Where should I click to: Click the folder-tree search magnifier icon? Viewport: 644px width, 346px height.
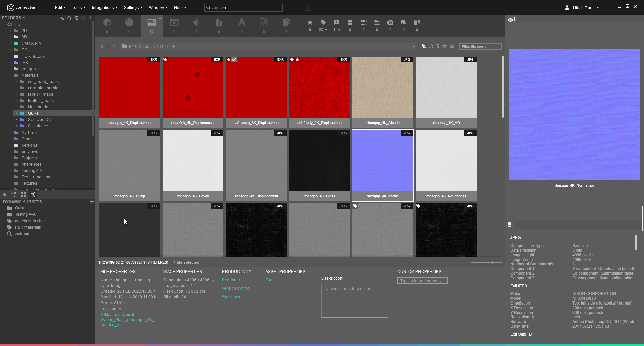tap(69, 18)
